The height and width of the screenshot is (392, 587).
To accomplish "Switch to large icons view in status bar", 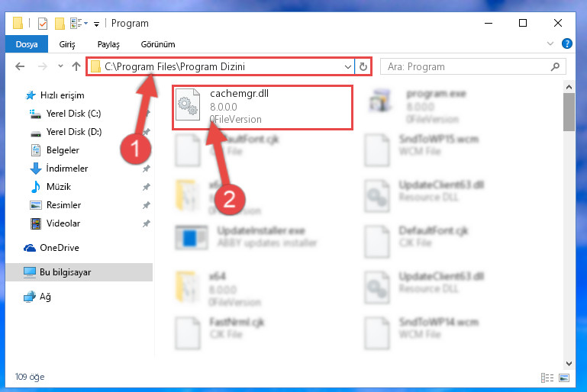I will 564,378.
